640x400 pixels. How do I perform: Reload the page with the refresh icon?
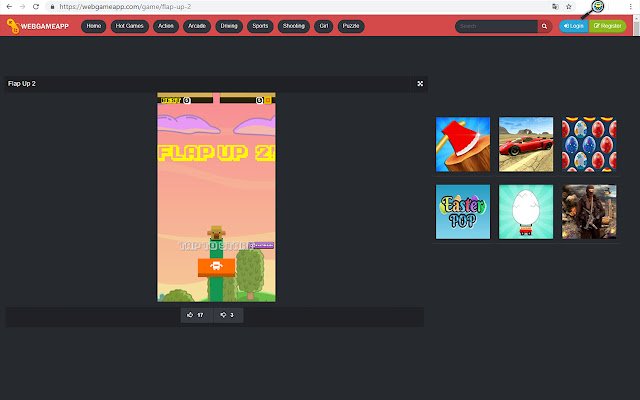(36, 7)
